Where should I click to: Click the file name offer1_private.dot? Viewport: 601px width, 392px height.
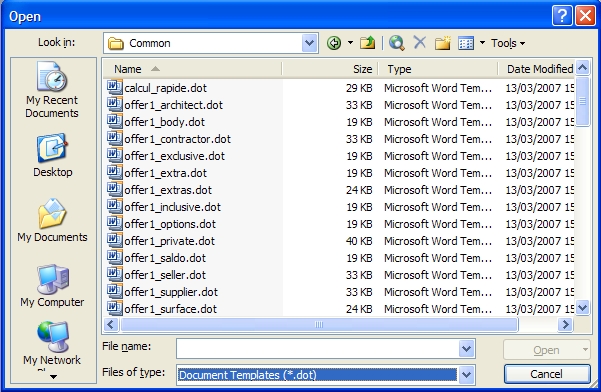pyautogui.click(x=169, y=241)
